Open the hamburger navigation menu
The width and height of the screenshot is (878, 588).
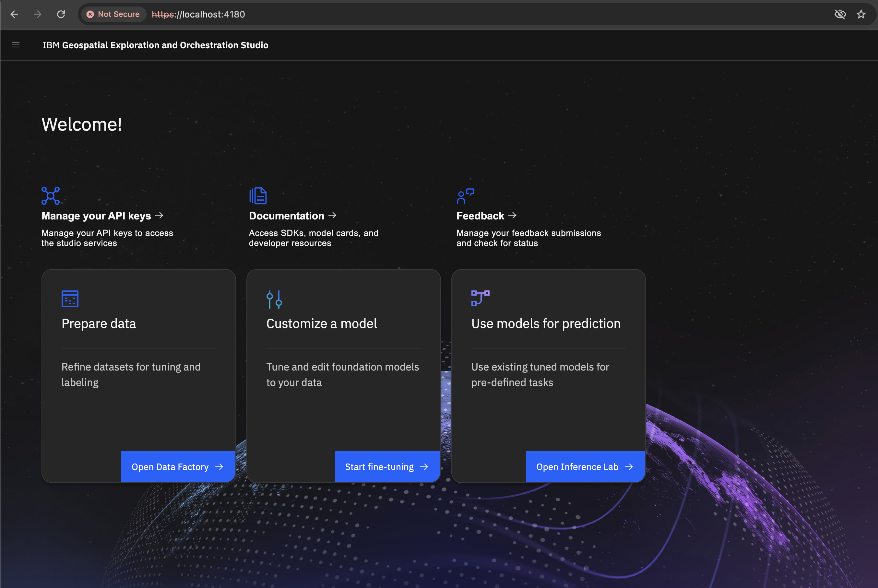15,45
